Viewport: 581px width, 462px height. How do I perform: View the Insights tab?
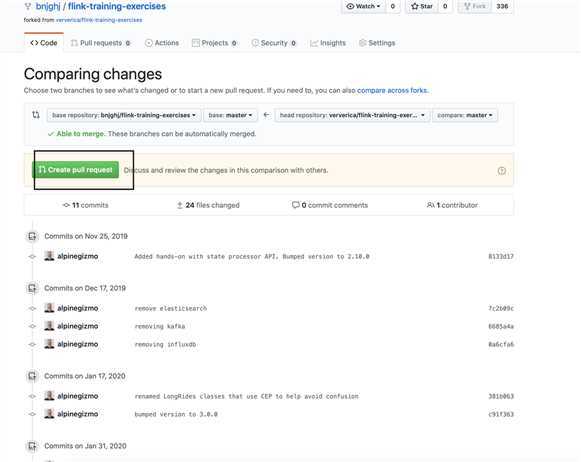pyautogui.click(x=328, y=43)
